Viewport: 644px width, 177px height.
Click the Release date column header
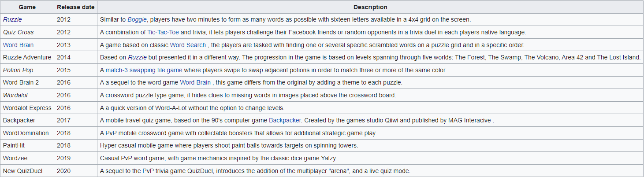[x=76, y=7]
